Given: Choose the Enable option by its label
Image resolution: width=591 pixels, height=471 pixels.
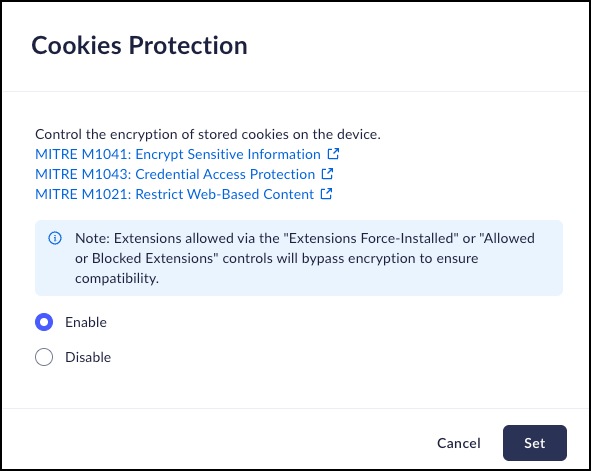Looking at the screenshot, I should 86,322.
